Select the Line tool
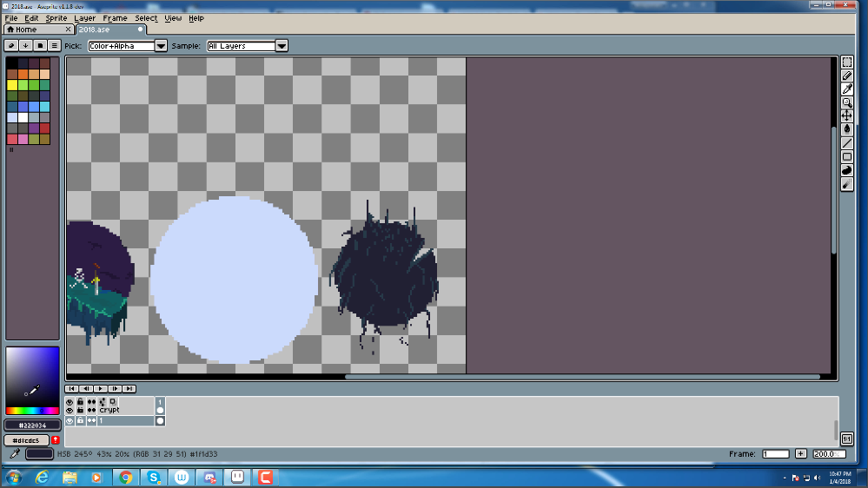This screenshot has width=868, height=488. pyautogui.click(x=847, y=143)
